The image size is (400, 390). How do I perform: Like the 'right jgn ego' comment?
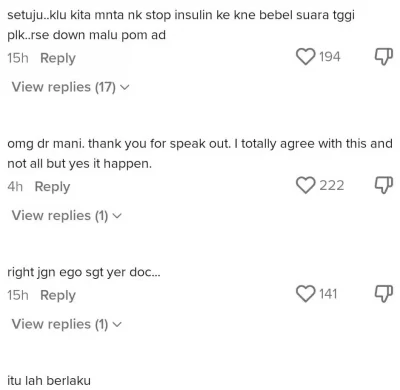tap(305, 294)
